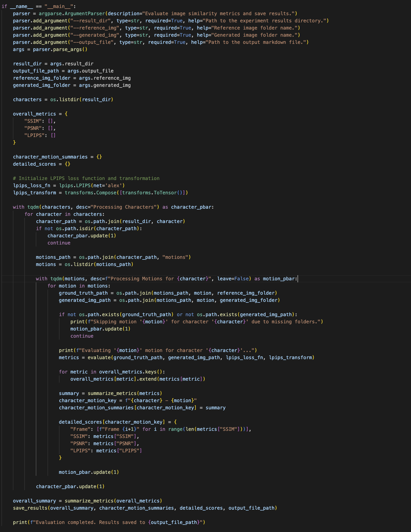The image size is (411, 532).
Task: Click the `for character in characters:` line
Action: tap(64, 214)
